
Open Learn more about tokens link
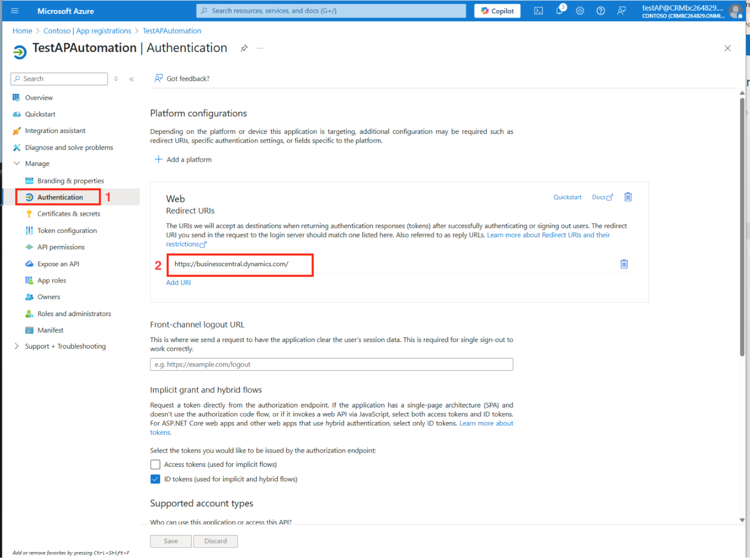486,424
